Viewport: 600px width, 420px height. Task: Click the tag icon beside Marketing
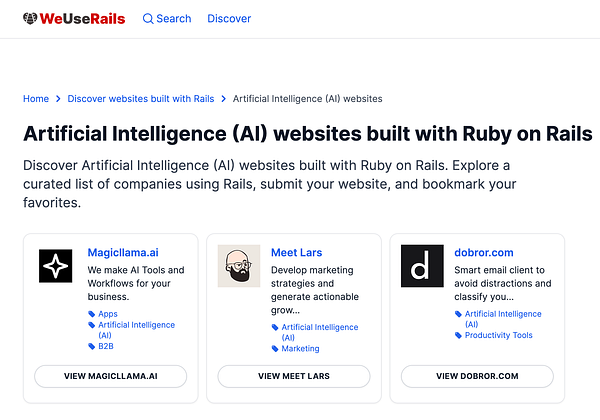click(x=275, y=348)
